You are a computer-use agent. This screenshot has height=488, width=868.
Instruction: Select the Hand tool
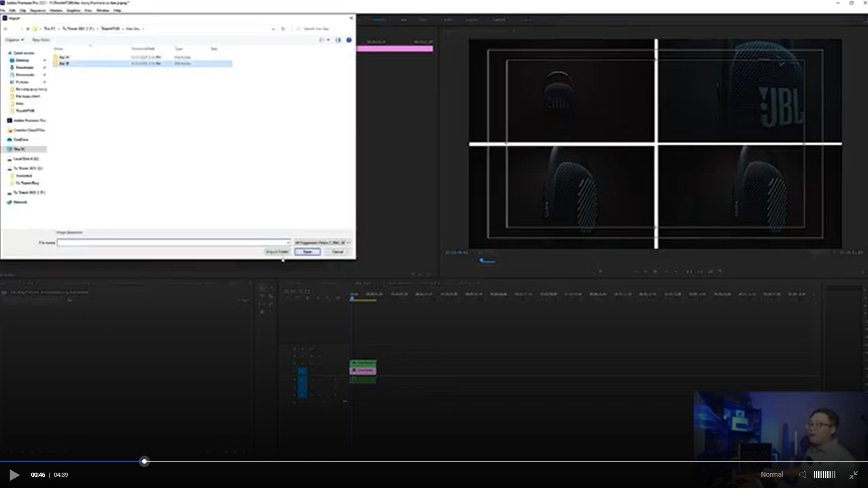[x=263, y=312]
